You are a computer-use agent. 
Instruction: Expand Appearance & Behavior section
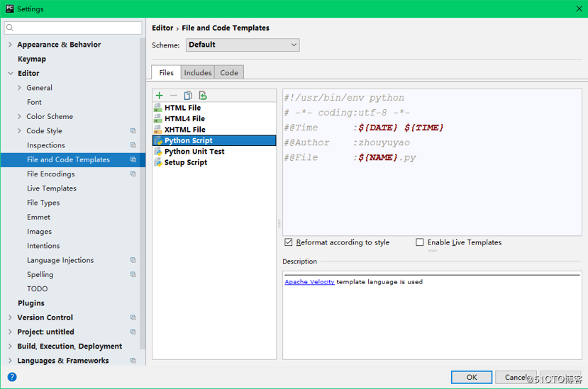[x=10, y=45]
